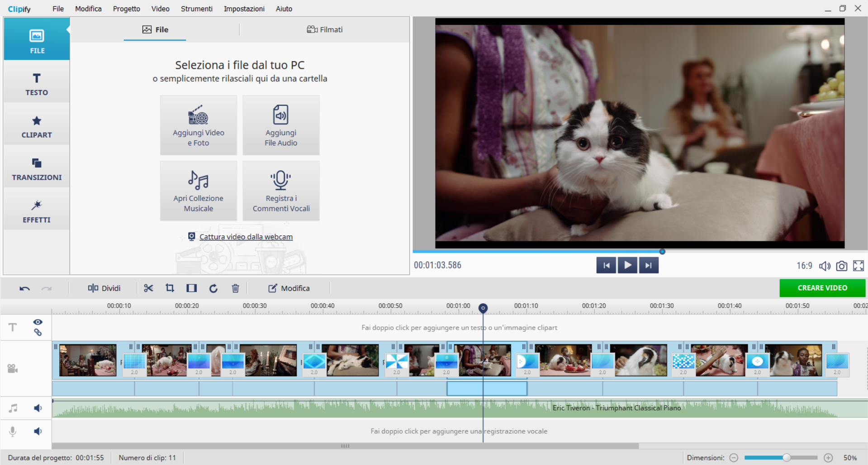
Task: Open the Impostazioni menu
Action: (x=244, y=9)
